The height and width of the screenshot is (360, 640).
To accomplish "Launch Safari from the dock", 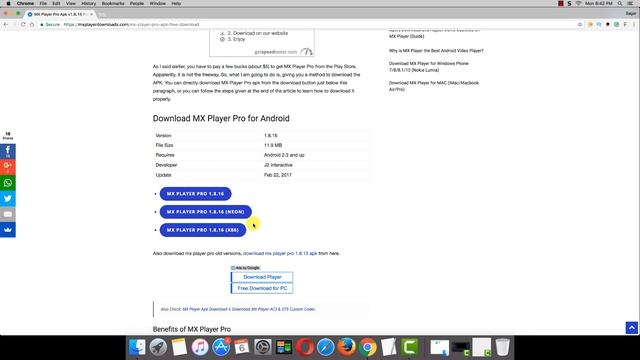I will click(x=326, y=347).
